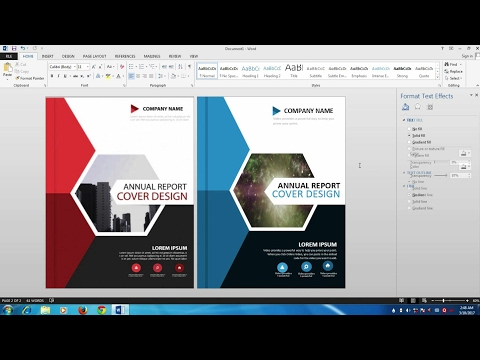Screen dimensions: 480x360
Task: Choose the Gradient fill radio option
Action: tap(409, 142)
